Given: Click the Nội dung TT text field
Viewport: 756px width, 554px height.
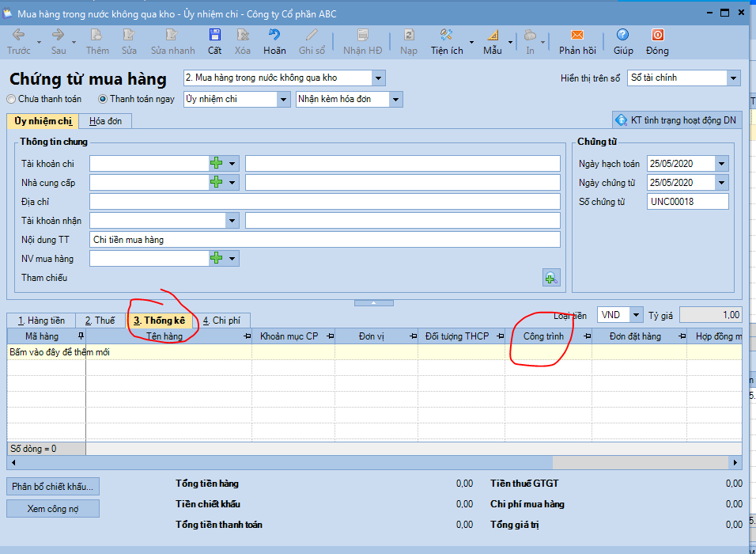Looking at the screenshot, I should [324, 240].
